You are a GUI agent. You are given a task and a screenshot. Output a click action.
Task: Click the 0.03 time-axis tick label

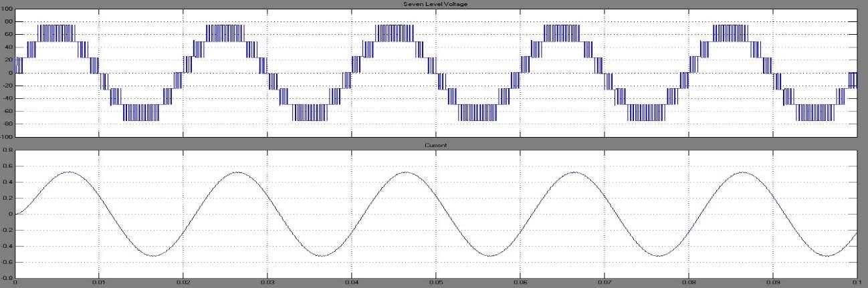[267, 283]
